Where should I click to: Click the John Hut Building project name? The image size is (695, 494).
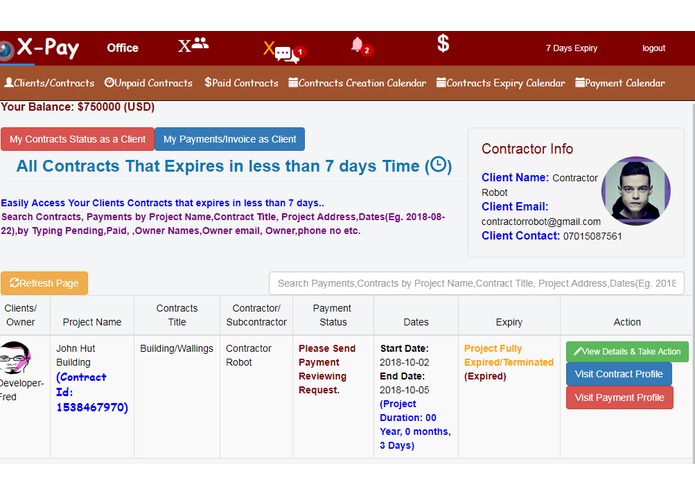[75, 355]
